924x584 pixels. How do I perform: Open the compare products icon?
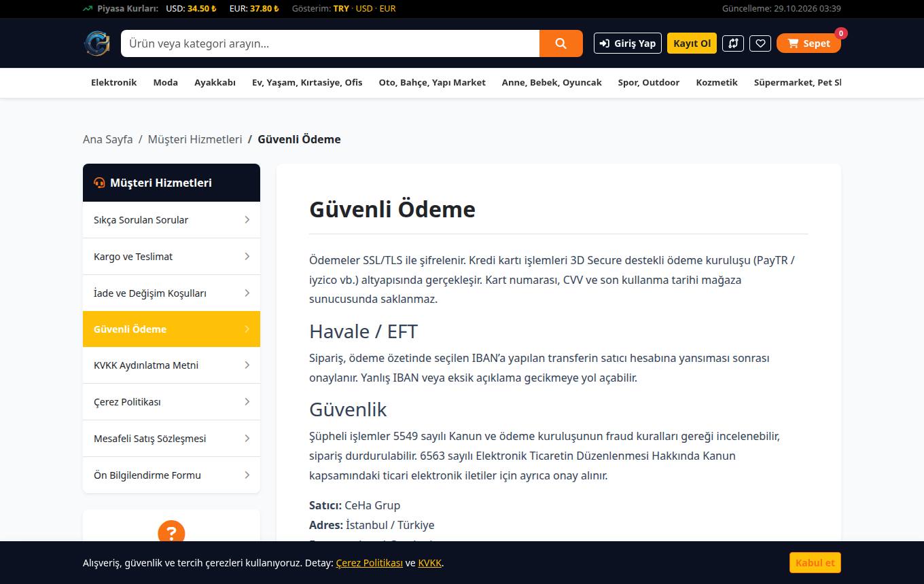coord(733,43)
